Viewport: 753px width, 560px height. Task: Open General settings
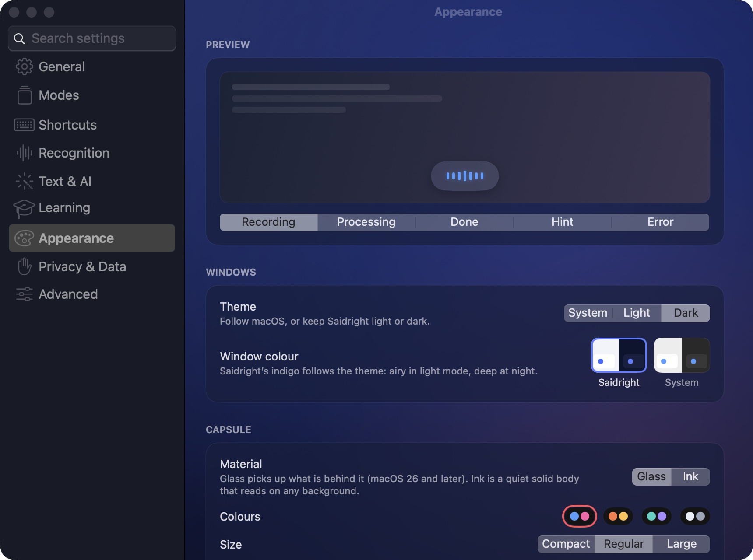[92, 66]
